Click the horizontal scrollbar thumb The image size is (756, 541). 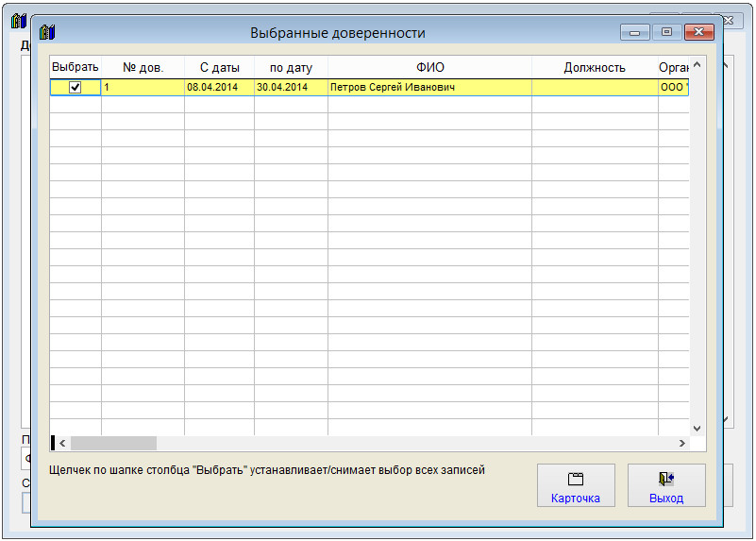(113, 443)
